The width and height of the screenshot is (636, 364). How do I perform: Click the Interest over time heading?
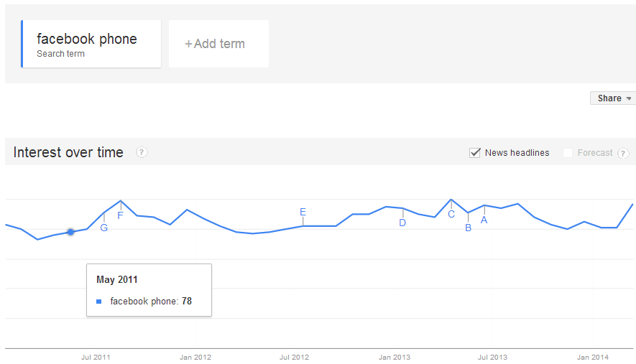click(68, 152)
